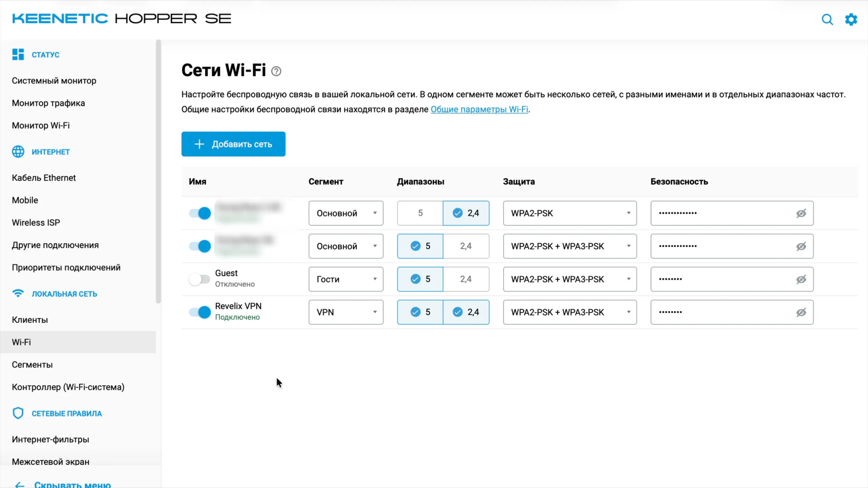This screenshot has height=488, width=868.
Task: Open the WPA2-PSK protection dropdown
Action: tap(570, 213)
